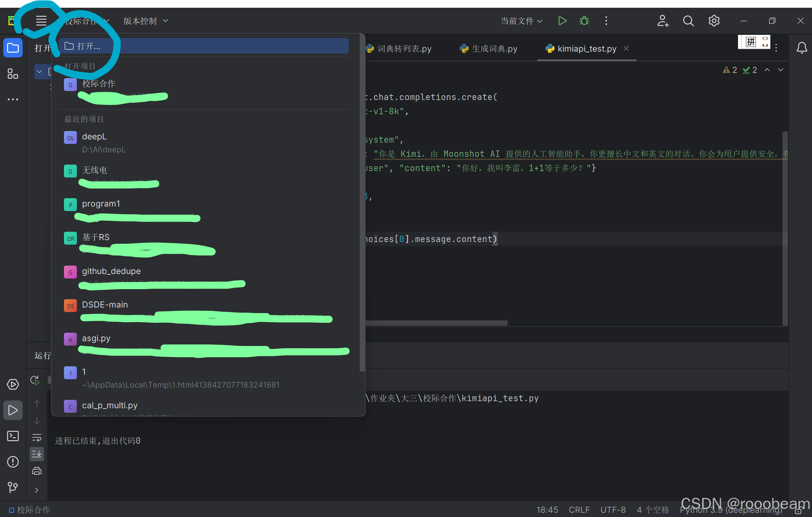Click the hamburger main menu icon
The height and width of the screenshot is (517, 812).
41,21
